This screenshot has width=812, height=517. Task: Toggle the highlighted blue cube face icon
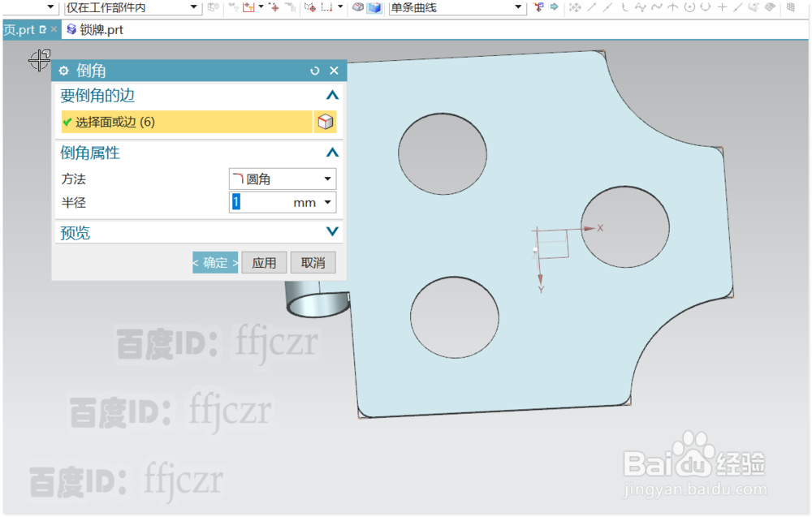click(374, 7)
